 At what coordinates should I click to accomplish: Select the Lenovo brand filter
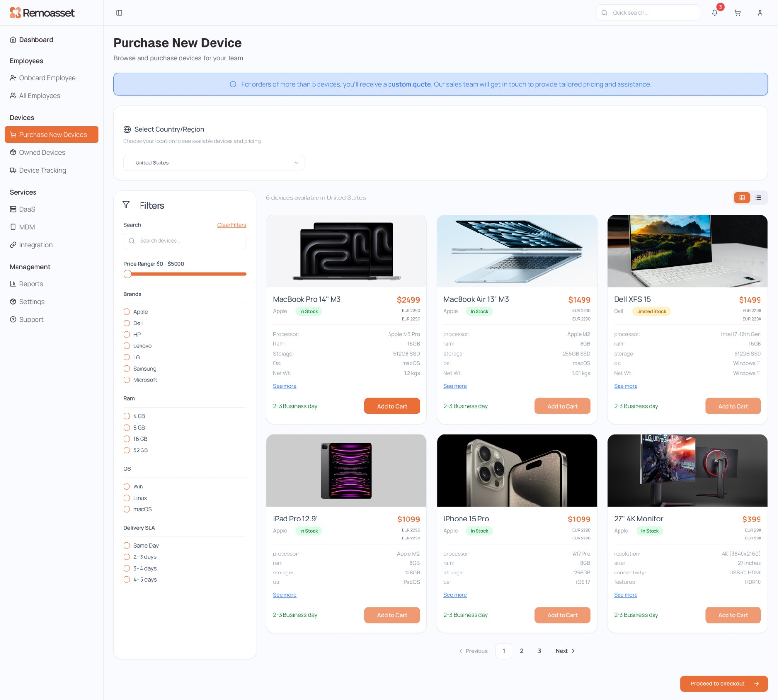click(127, 346)
